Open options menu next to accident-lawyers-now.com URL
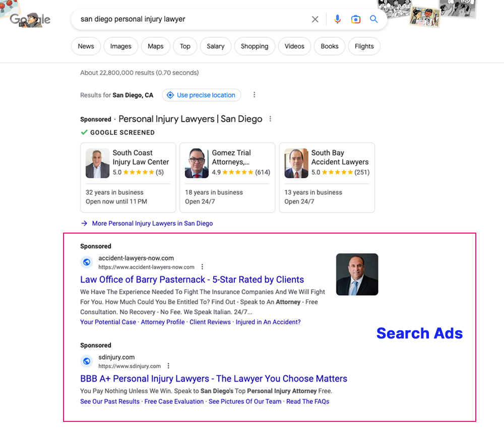504x434 pixels. coord(203,267)
